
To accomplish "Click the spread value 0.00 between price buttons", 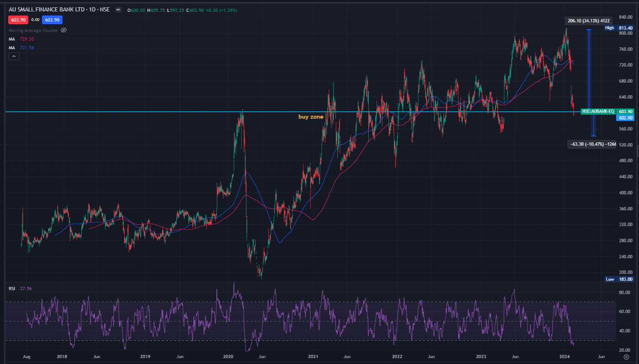I will pyautogui.click(x=35, y=20).
